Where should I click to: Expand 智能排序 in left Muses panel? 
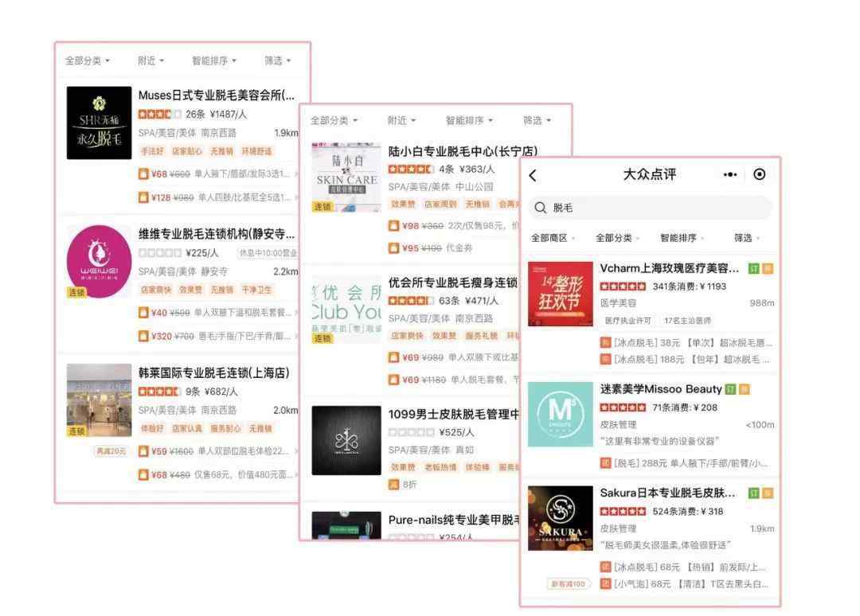(214, 60)
